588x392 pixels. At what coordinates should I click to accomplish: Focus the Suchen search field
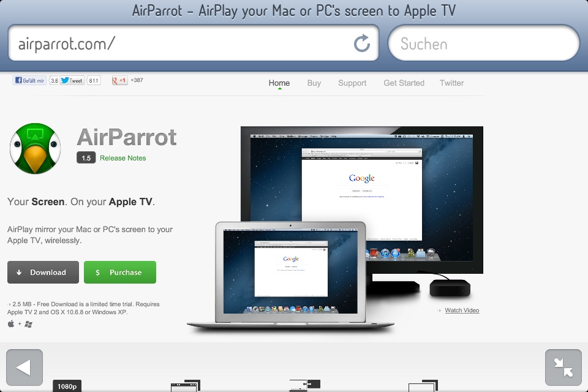pos(484,43)
